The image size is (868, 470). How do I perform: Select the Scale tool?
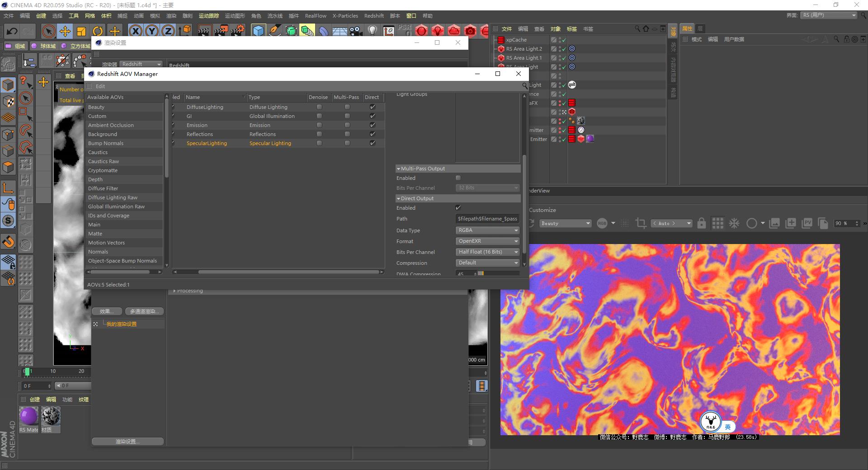point(81,31)
